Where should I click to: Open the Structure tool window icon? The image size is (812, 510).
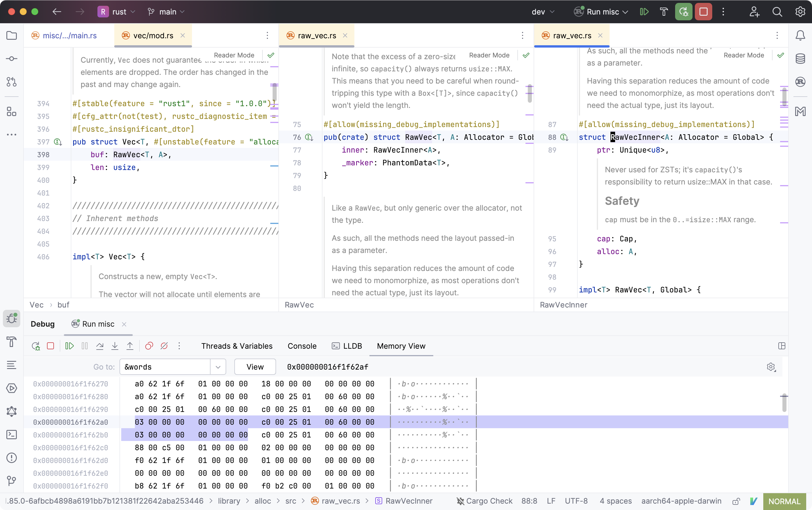[12, 111]
